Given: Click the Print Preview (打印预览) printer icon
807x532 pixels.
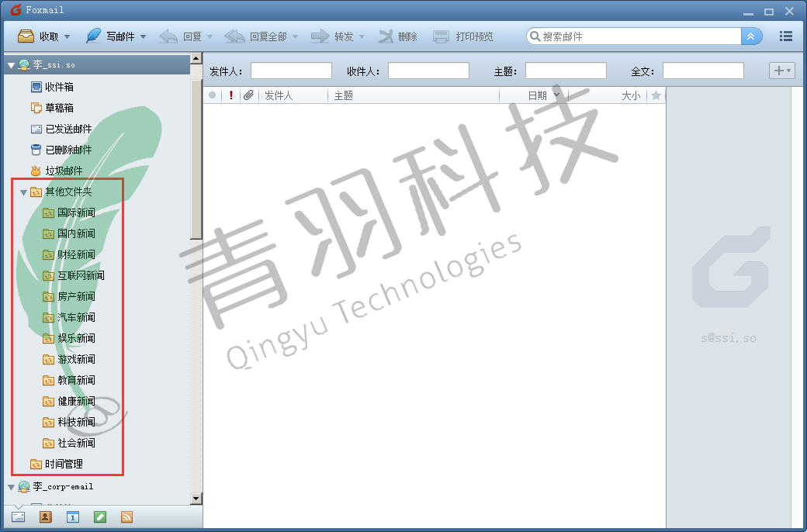Looking at the screenshot, I should tap(441, 36).
